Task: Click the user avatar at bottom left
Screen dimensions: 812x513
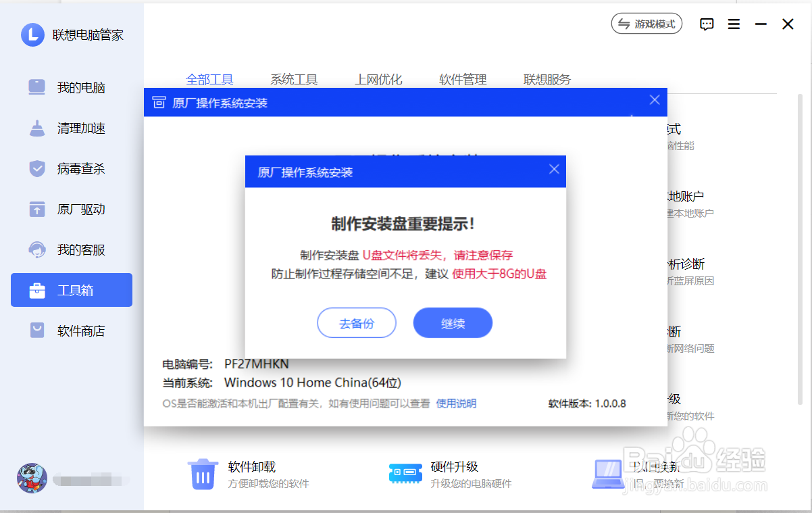Action: click(x=32, y=478)
